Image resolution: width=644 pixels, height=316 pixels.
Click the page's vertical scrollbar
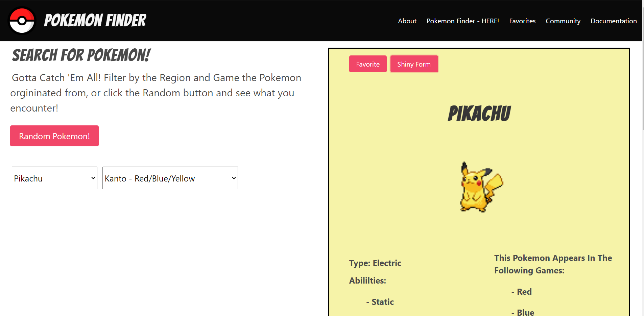click(643, 84)
